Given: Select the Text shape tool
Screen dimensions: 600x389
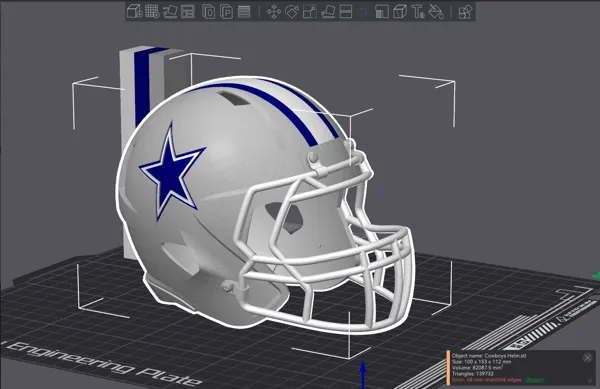Looking at the screenshot, I should (418, 11).
